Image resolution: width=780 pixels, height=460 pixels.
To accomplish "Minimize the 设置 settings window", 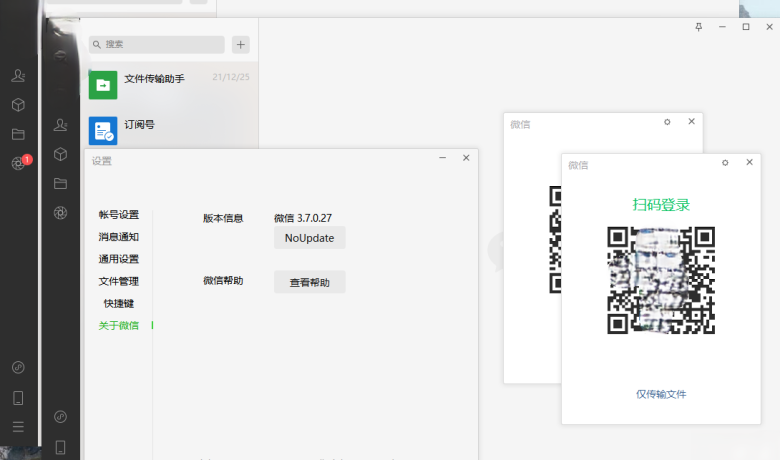I will [x=443, y=158].
